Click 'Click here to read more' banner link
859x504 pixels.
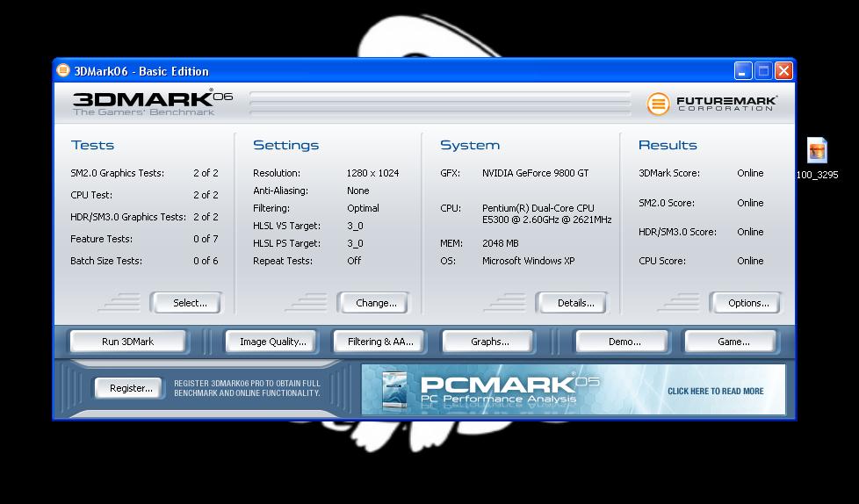pos(716,391)
